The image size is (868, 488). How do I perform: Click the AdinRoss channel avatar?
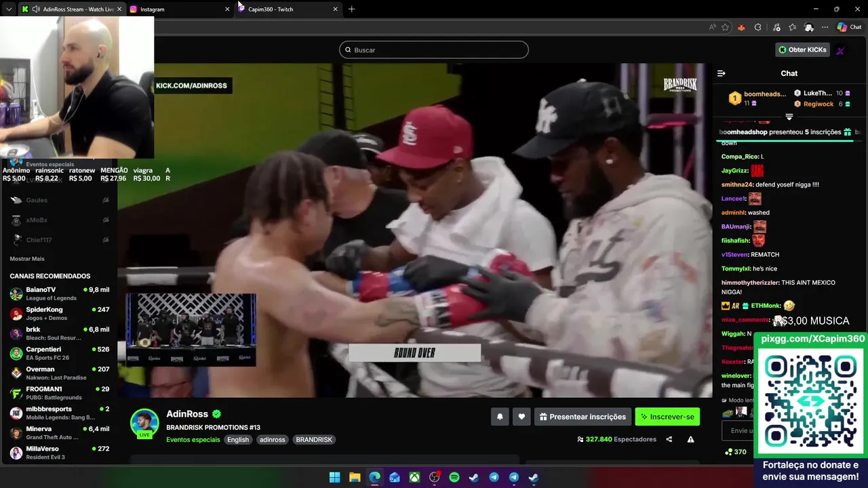(144, 424)
